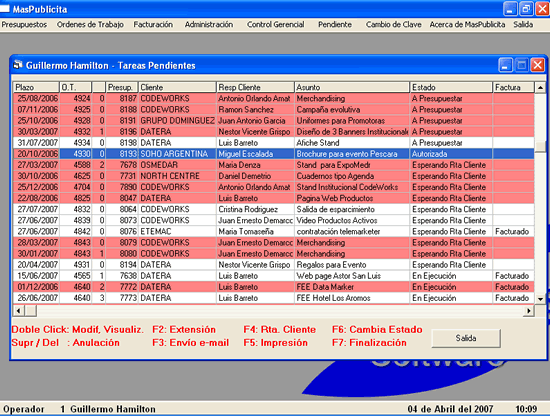Click the date in the status bar
This screenshot has width=550, height=416.
(x=450, y=409)
